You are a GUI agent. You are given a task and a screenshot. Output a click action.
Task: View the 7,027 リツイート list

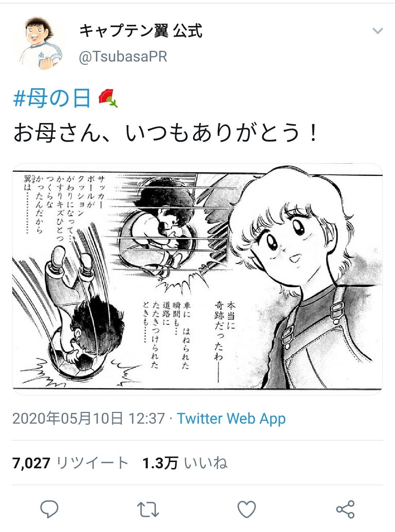pos(70,463)
